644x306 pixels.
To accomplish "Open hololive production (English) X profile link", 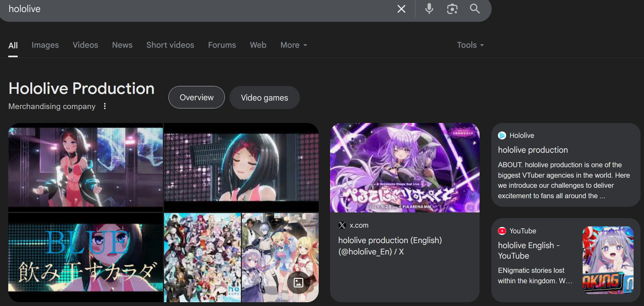I will click(390, 246).
